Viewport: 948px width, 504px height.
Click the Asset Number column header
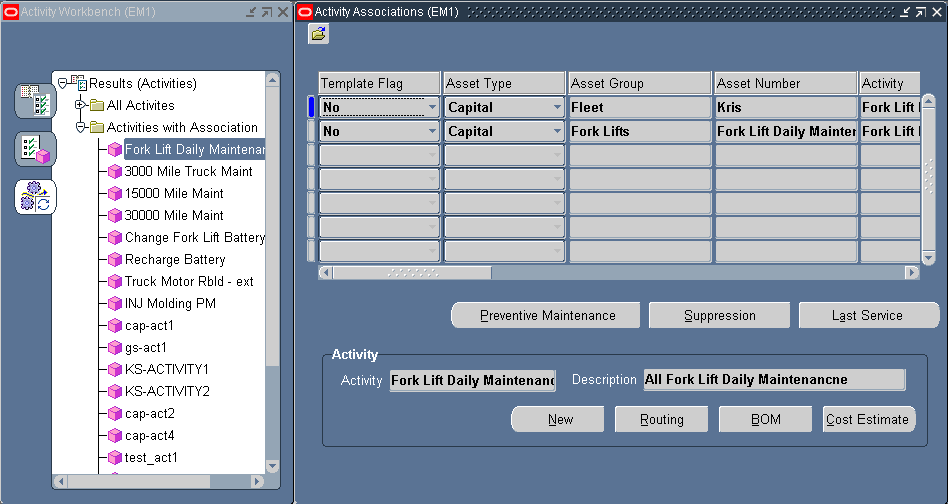[786, 83]
